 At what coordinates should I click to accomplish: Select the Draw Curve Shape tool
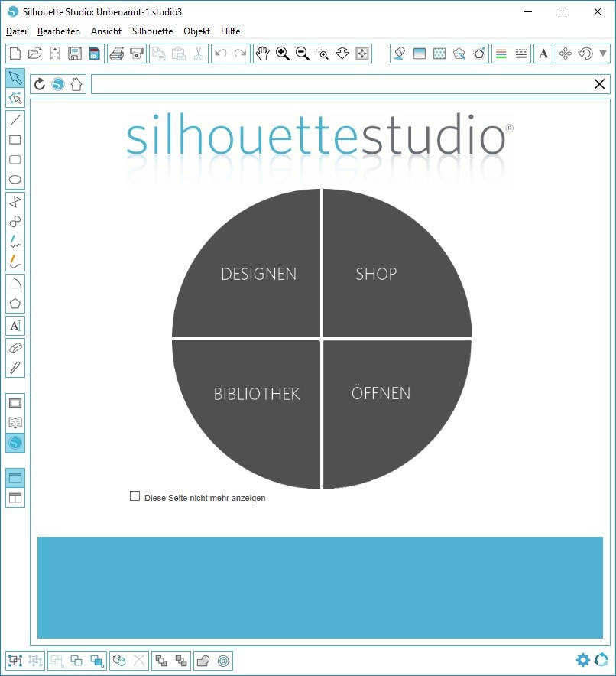pos(15,222)
